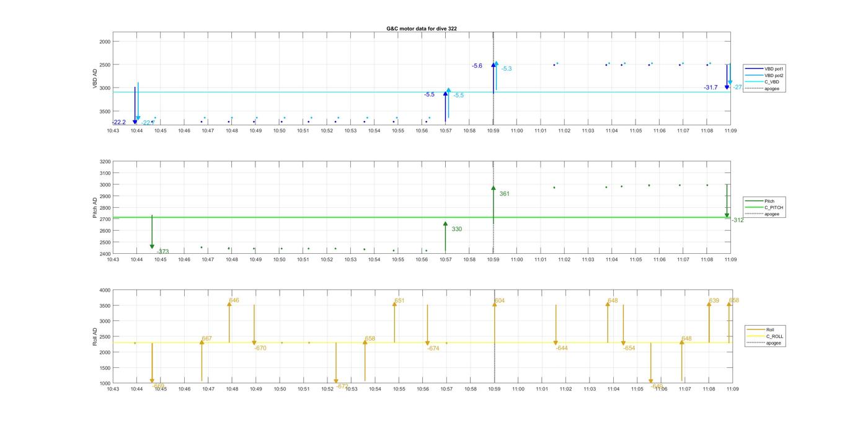
Task: Click the "-674" roll value label
Action: click(433, 349)
